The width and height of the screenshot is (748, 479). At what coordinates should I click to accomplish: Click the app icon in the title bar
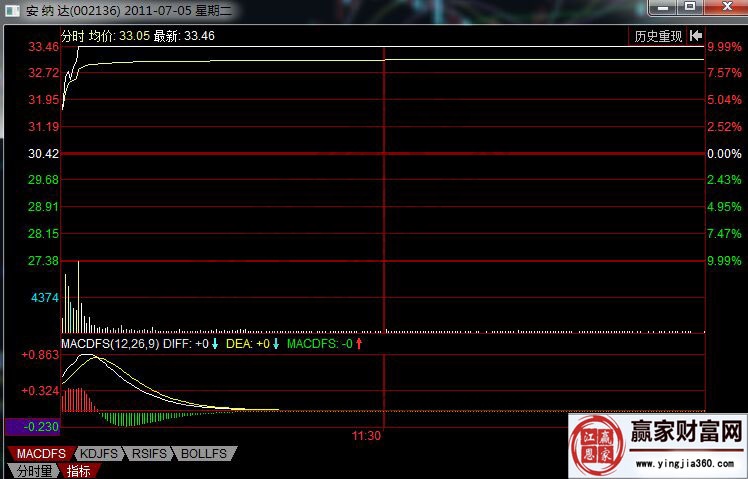point(13,11)
